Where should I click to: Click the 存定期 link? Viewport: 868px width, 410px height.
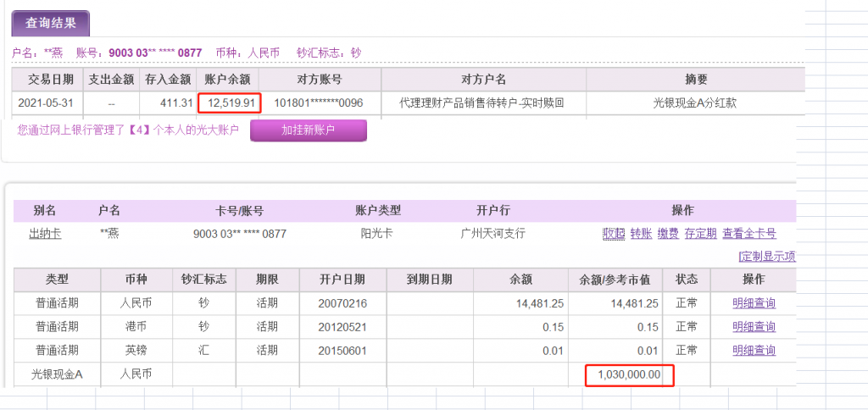[x=700, y=234]
